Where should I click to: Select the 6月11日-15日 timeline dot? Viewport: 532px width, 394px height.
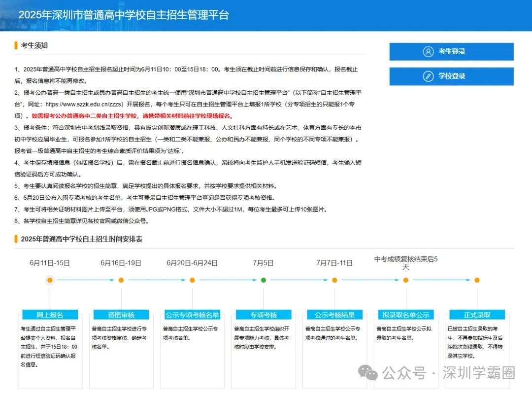(x=50, y=280)
